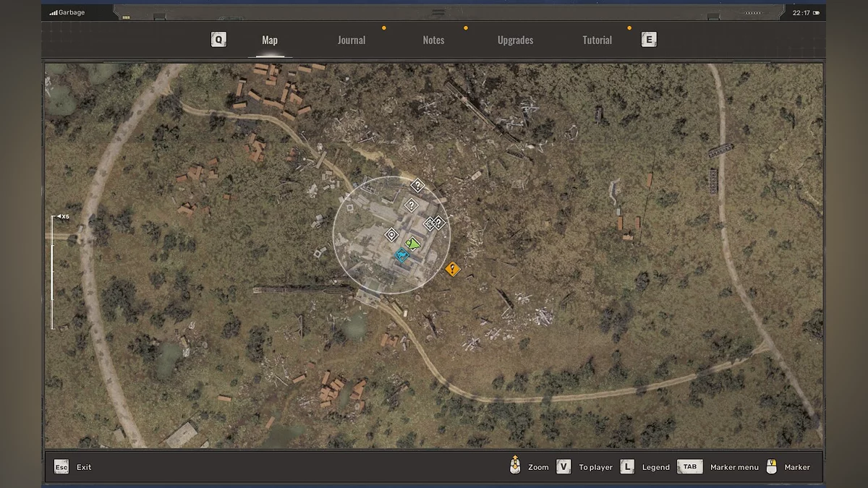Click the Marker menu label
The width and height of the screenshot is (868, 488).
(x=734, y=468)
